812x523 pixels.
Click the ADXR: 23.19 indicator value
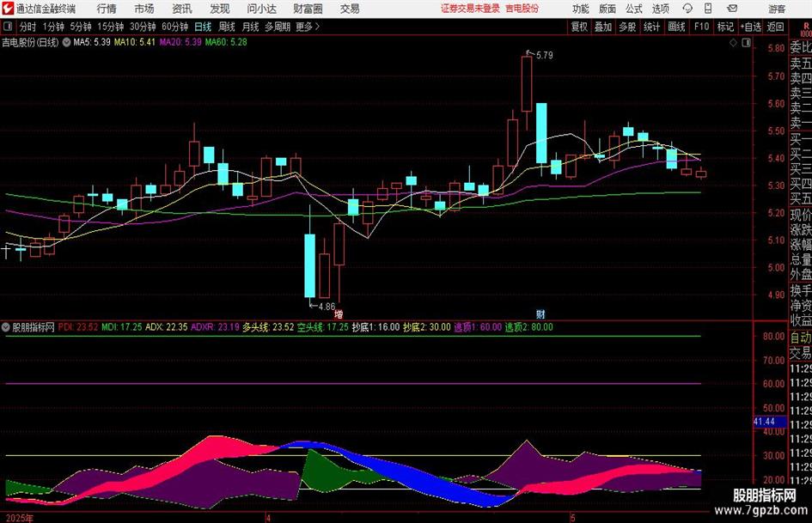(x=215, y=327)
